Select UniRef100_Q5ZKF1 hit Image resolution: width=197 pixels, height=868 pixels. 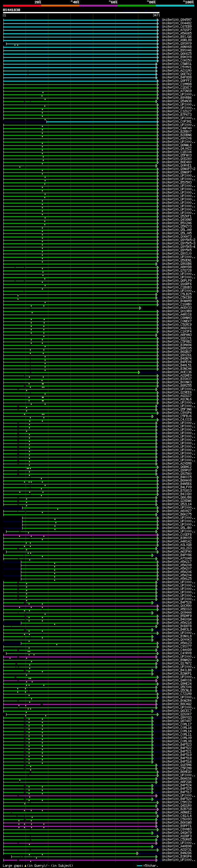177,216
